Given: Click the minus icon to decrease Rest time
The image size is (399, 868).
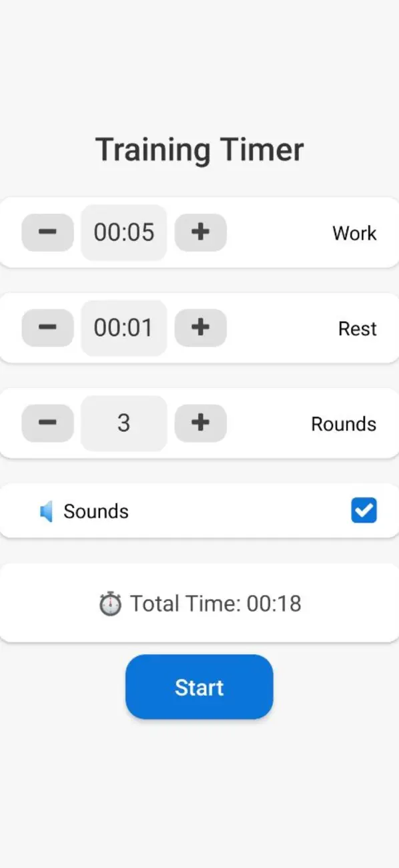Looking at the screenshot, I should (x=47, y=328).
